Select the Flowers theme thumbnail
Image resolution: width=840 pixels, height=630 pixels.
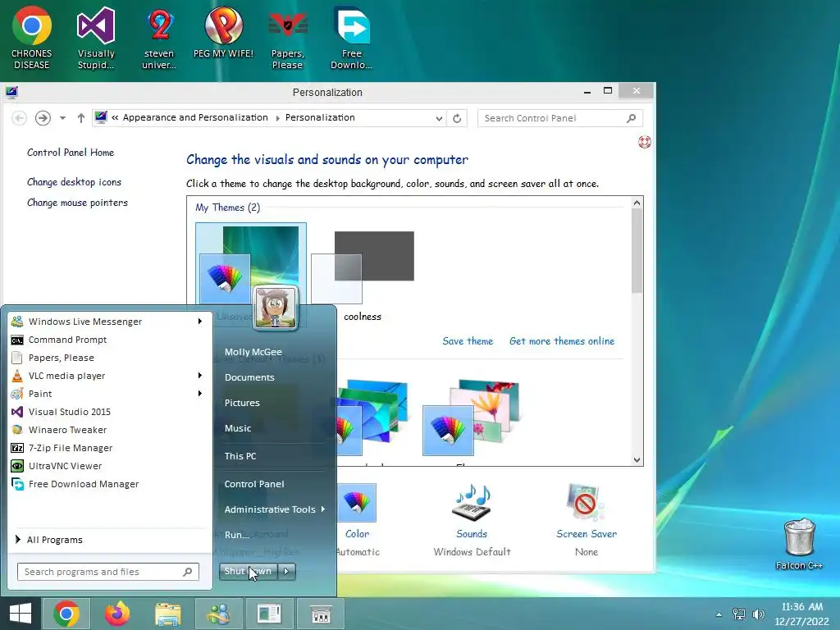(x=470, y=419)
